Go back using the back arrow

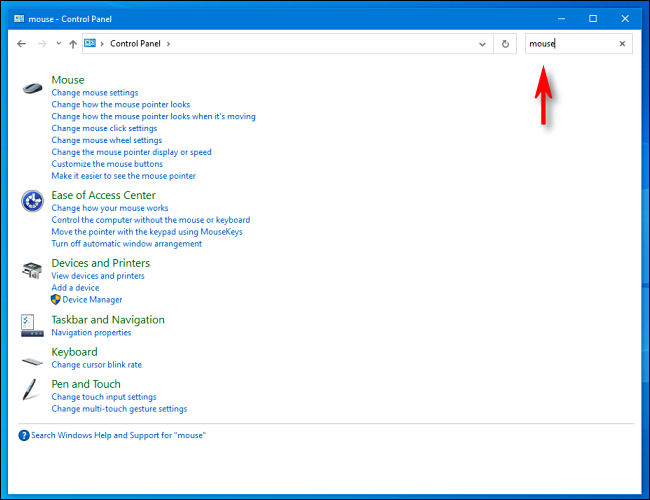click(x=22, y=44)
